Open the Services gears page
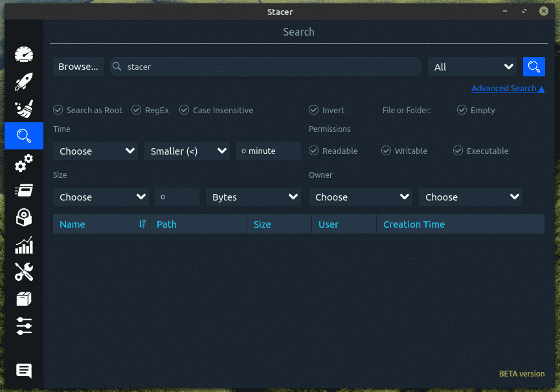This screenshot has width=560, height=392. [24, 163]
